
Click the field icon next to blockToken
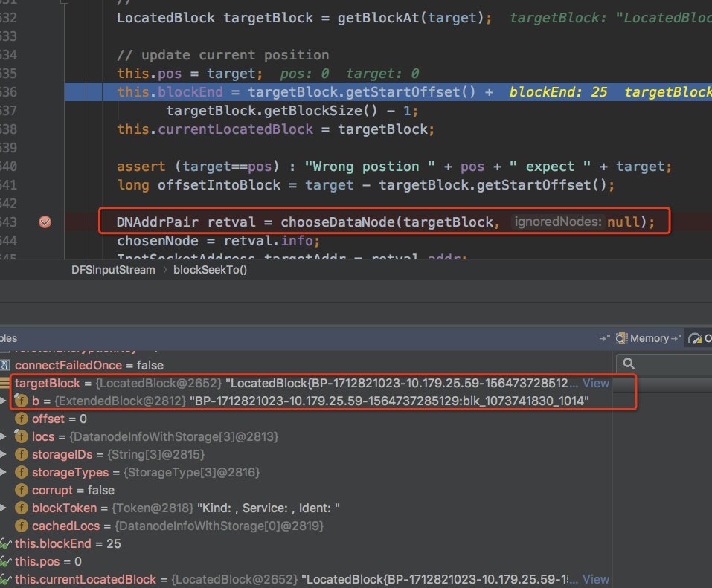coord(22,508)
